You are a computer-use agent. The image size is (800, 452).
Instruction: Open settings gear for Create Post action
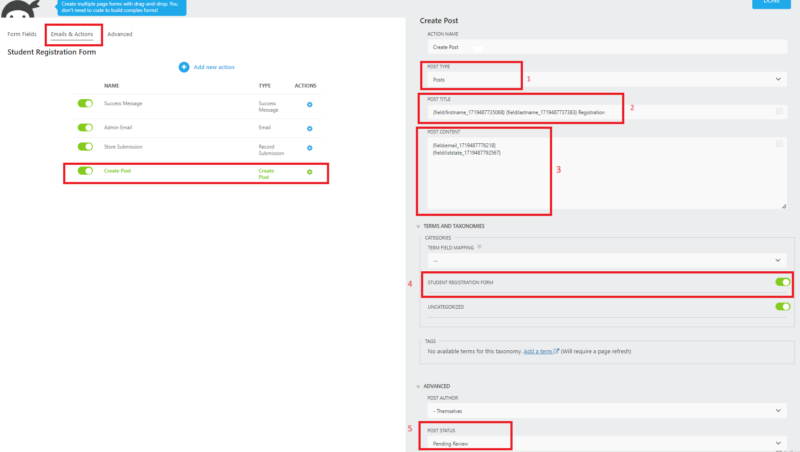click(x=310, y=172)
